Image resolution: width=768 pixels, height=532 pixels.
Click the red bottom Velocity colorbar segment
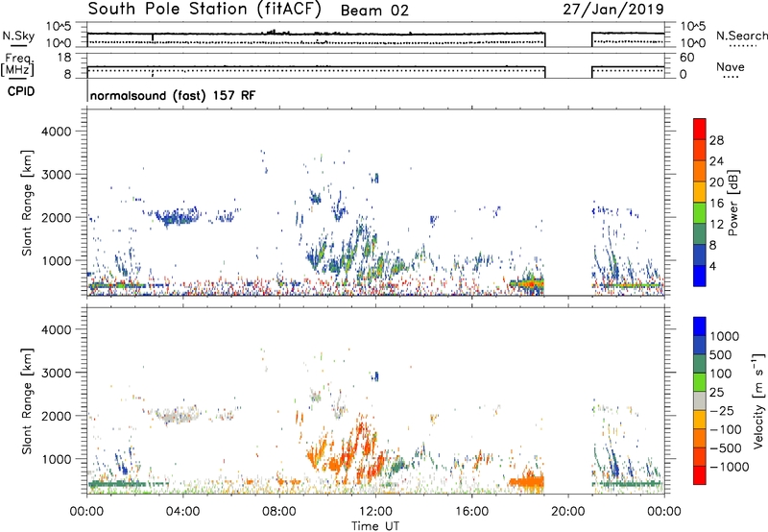click(700, 475)
